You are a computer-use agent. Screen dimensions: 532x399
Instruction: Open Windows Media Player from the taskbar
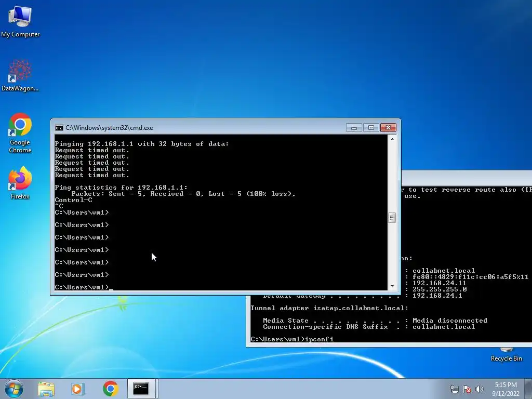click(x=78, y=389)
